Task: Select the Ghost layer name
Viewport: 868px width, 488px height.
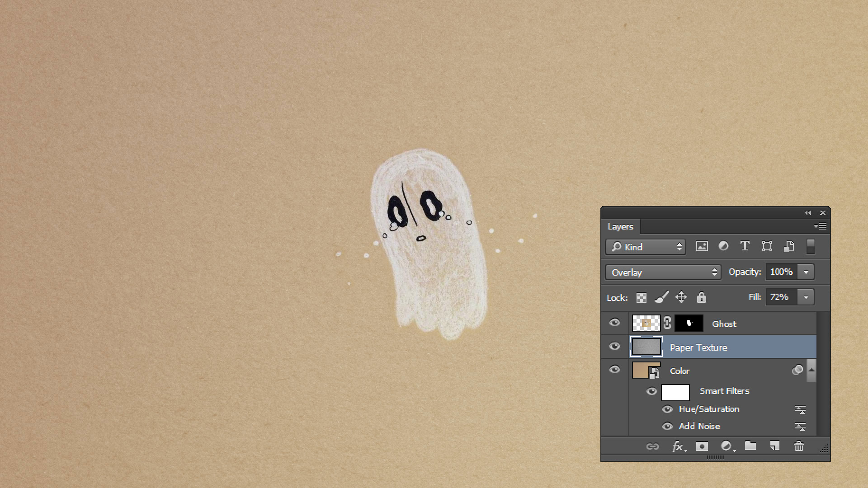Action: coord(724,324)
